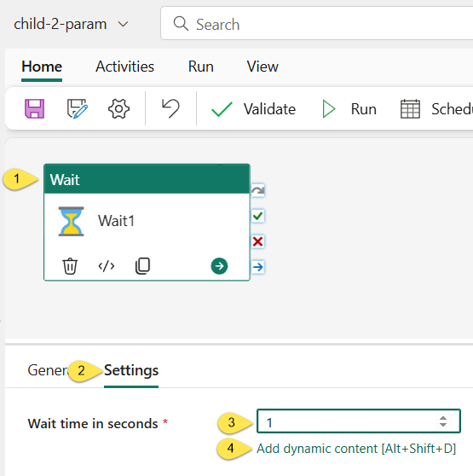This screenshot has width=473, height=476.
Task: Open the Activities ribbon tab
Action: (124, 67)
